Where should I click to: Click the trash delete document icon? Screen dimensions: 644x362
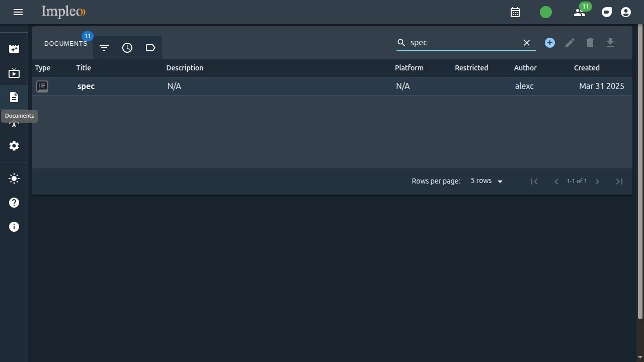coord(590,43)
